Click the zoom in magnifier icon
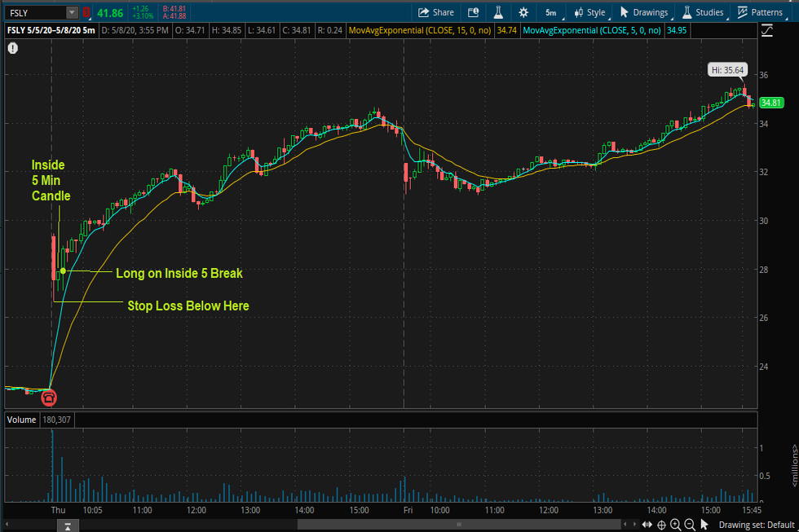 tap(676, 525)
